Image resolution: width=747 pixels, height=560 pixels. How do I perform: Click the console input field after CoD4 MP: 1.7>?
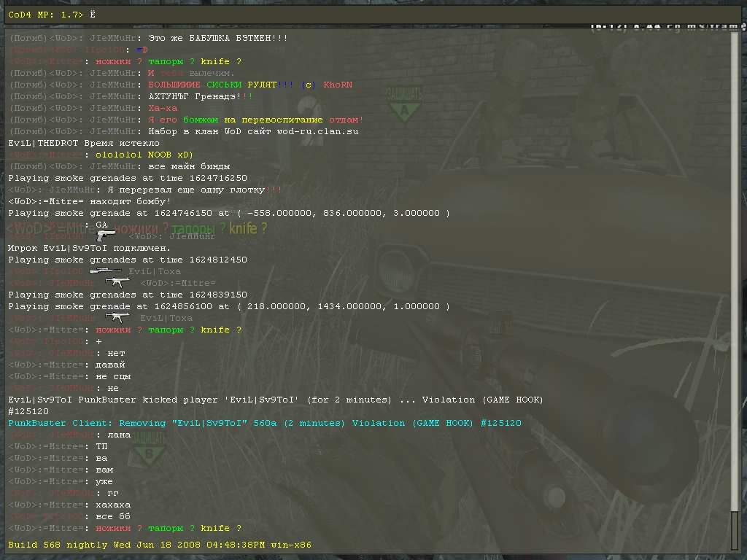click(373, 15)
